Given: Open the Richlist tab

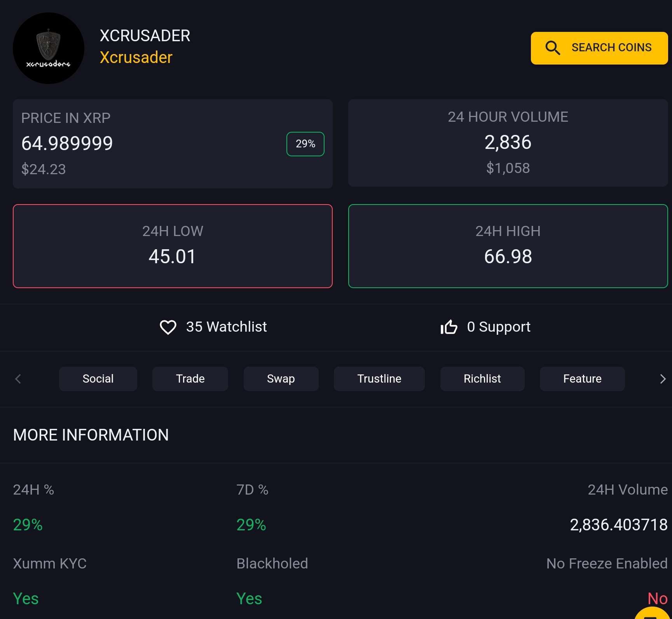Looking at the screenshot, I should (x=482, y=379).
